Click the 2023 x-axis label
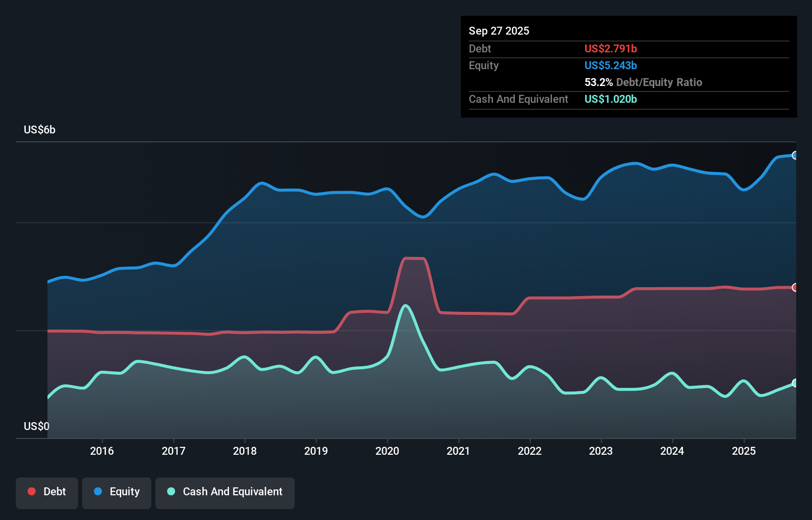 point(601,451)
